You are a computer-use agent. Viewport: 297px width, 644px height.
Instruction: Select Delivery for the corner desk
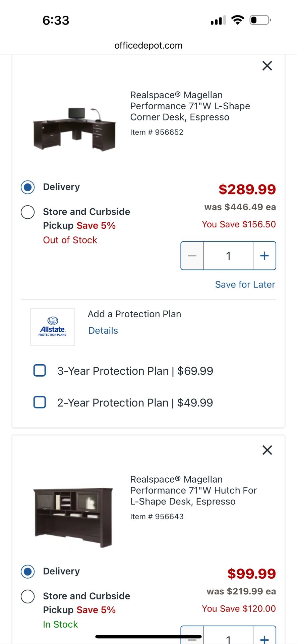(x=28, y=187)
